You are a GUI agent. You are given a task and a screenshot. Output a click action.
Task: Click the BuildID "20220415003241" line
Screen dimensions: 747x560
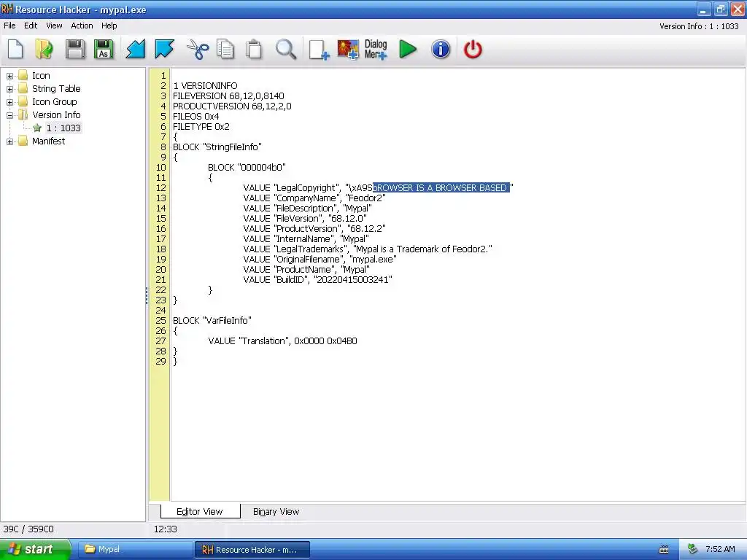coord(318,279)
